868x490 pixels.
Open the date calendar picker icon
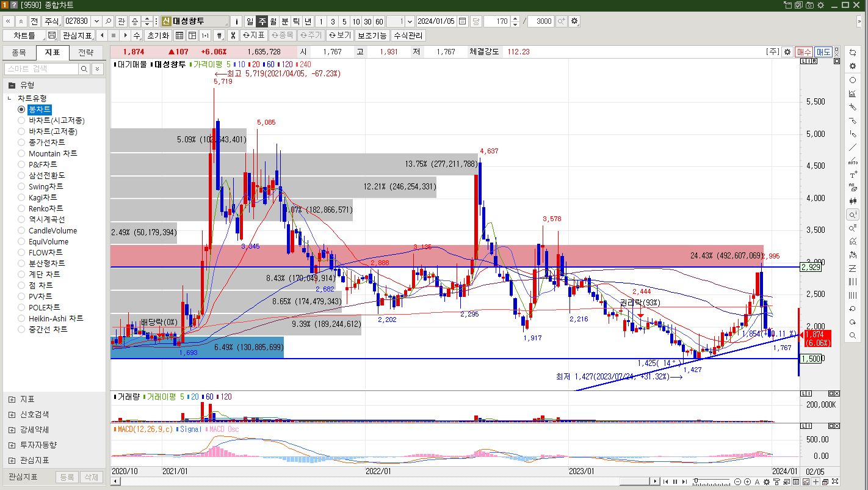(463, 21)
